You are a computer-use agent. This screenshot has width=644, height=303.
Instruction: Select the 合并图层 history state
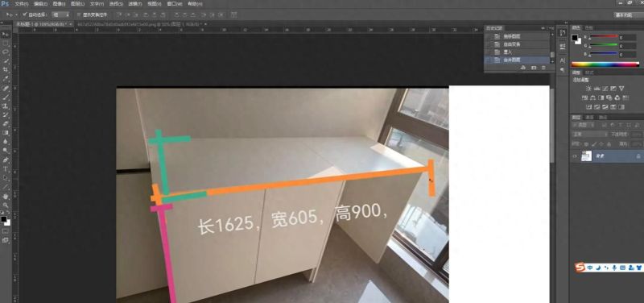coord(518,60)
